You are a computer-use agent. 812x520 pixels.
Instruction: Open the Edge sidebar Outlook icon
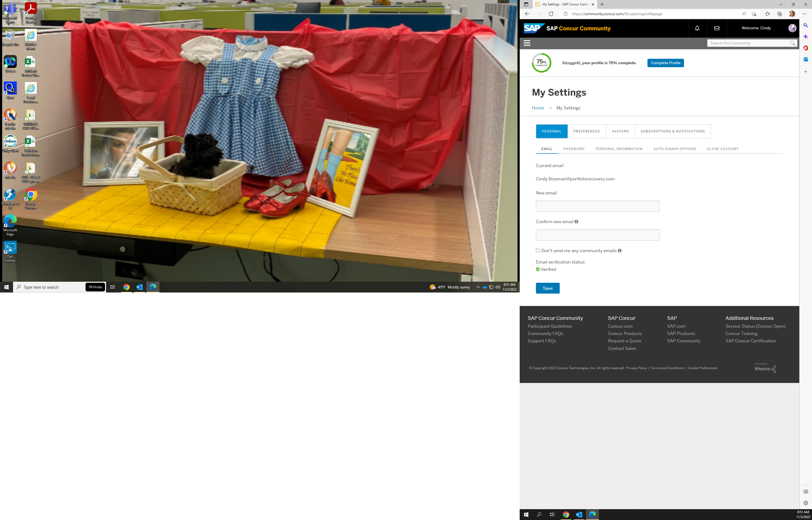[805, 59]
